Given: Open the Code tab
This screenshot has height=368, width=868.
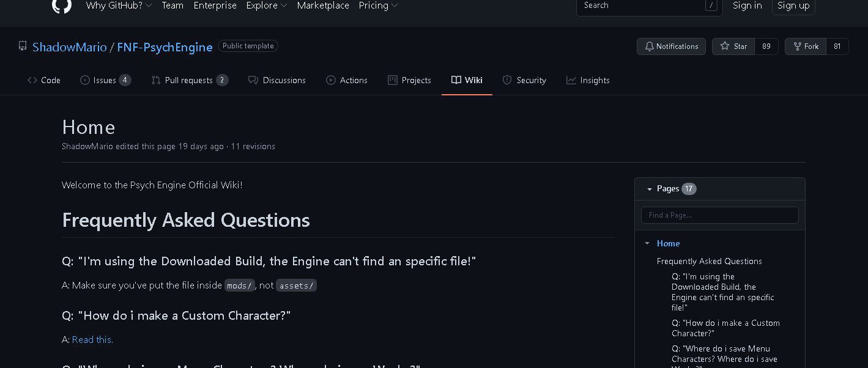Looking at the screenshot, I should tap(44, 80).
